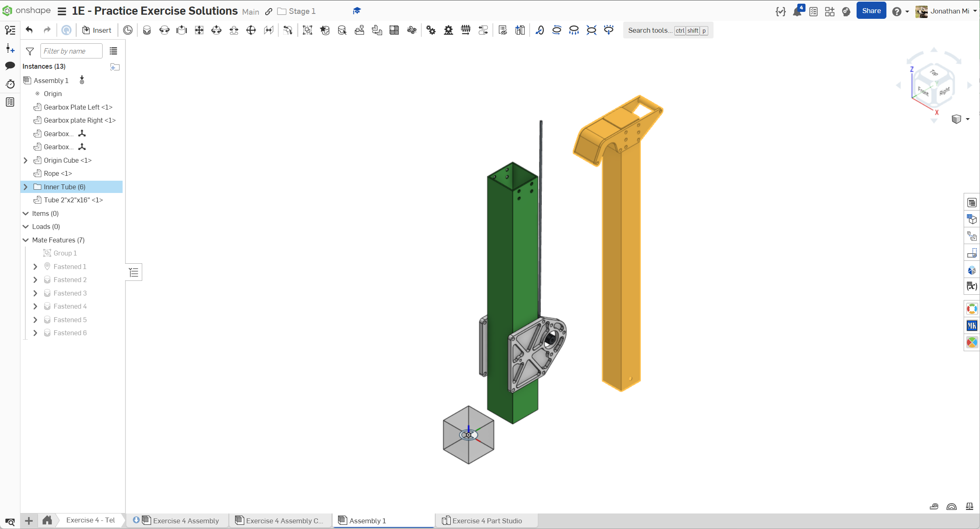
Task: Click the Filter by name field
Action: tap(71, 51)
